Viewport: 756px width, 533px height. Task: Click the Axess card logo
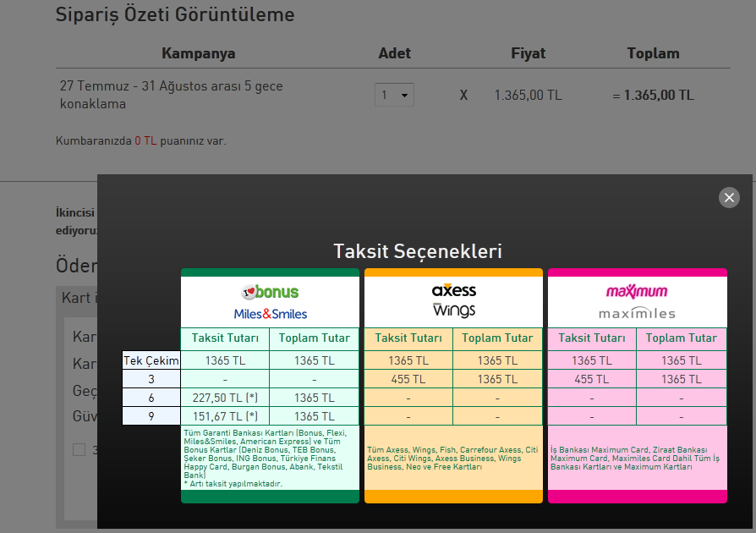[454, 290]
